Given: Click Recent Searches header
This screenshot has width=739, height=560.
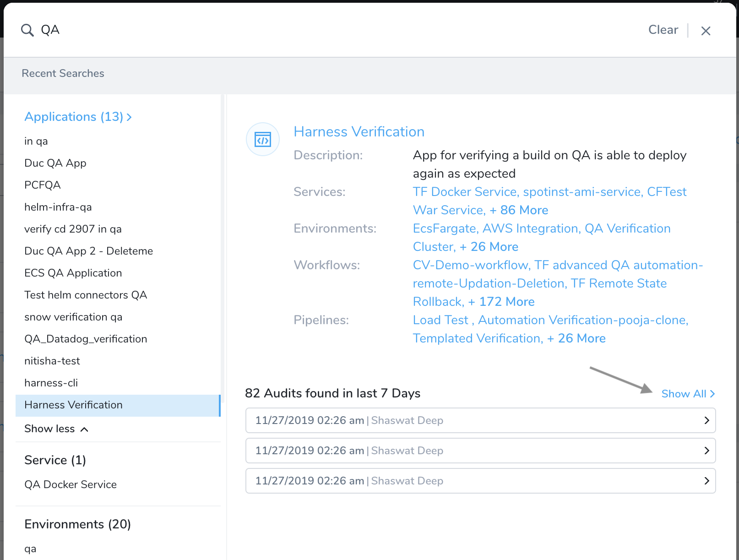Looking at the screenshot, I should pos(63,73).
